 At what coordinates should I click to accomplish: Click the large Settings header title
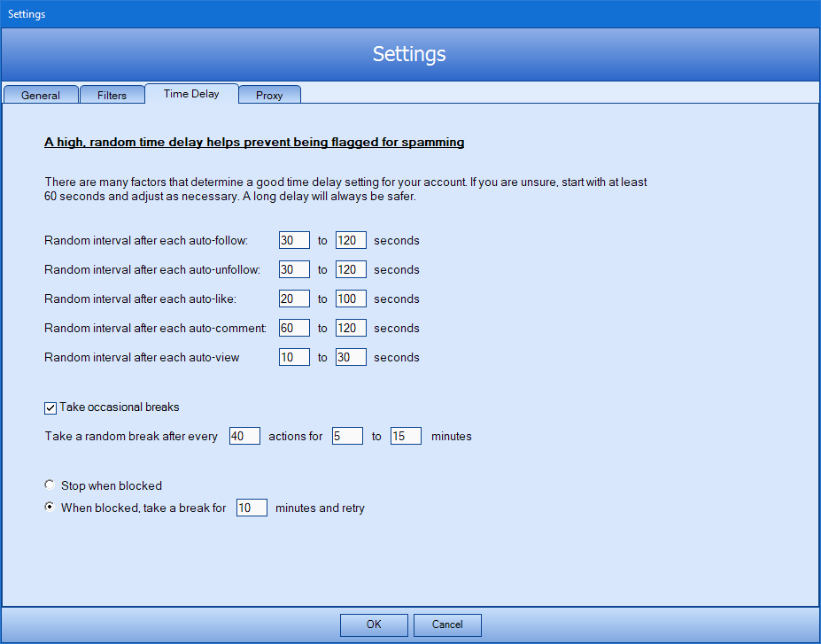[x=409, y=54]
